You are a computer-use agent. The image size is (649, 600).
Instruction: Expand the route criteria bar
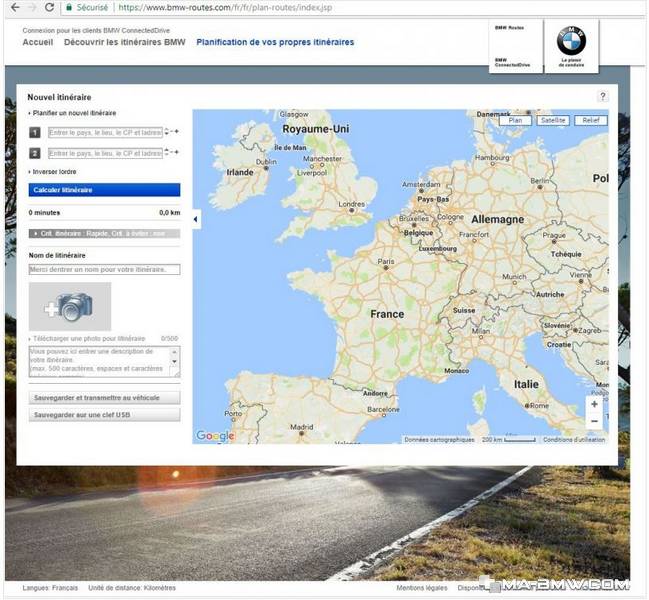click(104, 234)
